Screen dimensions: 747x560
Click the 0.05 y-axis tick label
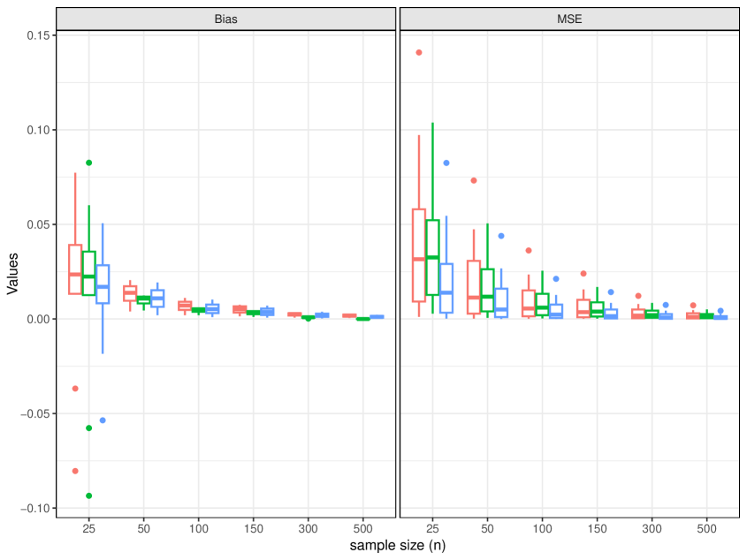pyautogui.click(x=38, y=224)
